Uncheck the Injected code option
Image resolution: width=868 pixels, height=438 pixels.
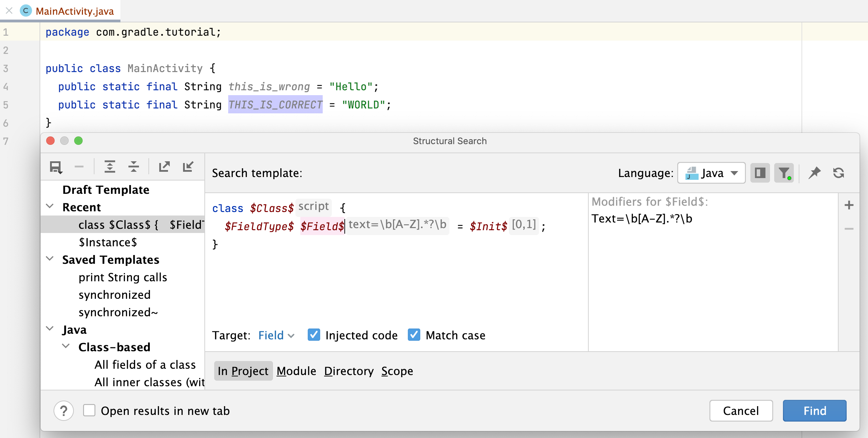pos(314,335)
